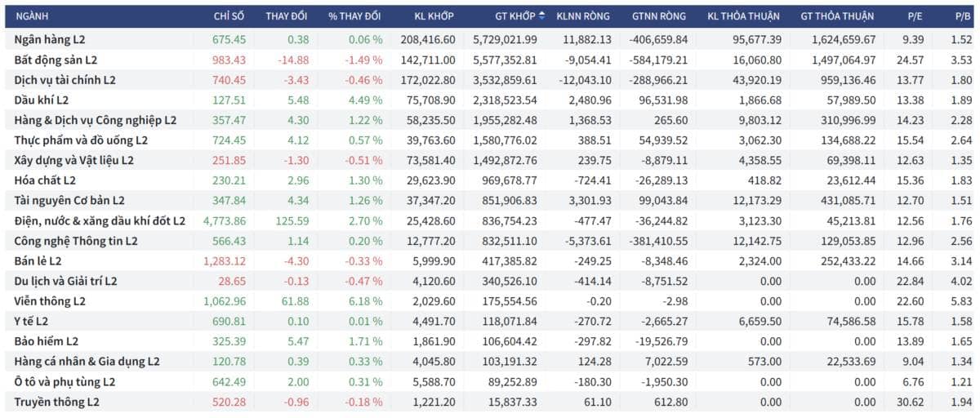Sort by the GT THỎA THUẬN column header

[837, 16]
